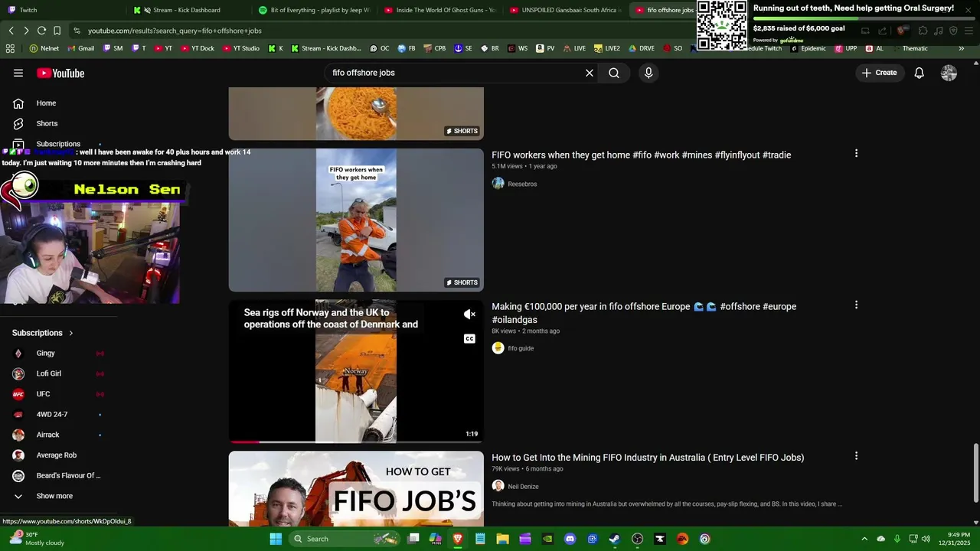Open more options for Making €100,000 video
Viewport: 980px width, 551px height.
pyautogui.click(x=856, y=305)
